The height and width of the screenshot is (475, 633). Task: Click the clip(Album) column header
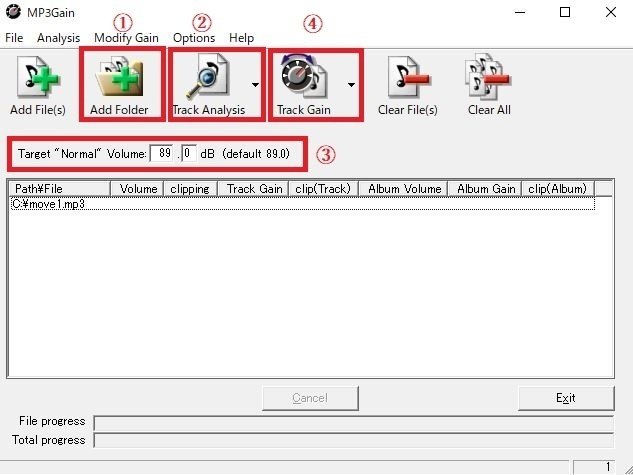pyautogui.click(x=558, y=188)
